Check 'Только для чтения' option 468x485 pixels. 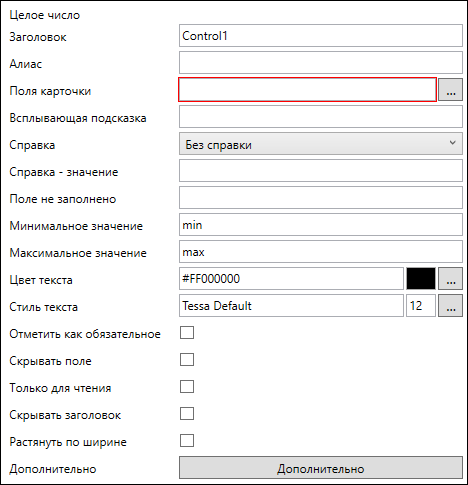coord(187,387)
